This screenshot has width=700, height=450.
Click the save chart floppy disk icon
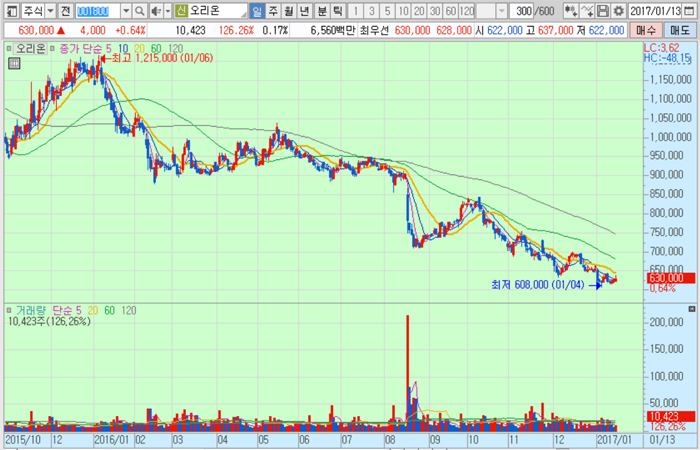coord(603,10)
